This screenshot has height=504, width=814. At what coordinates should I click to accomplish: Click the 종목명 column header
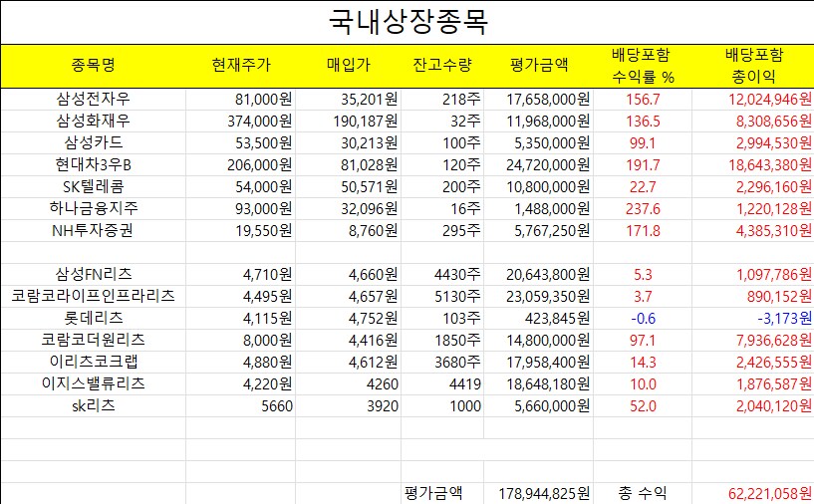pyautogui.click(x=94, y=66)
